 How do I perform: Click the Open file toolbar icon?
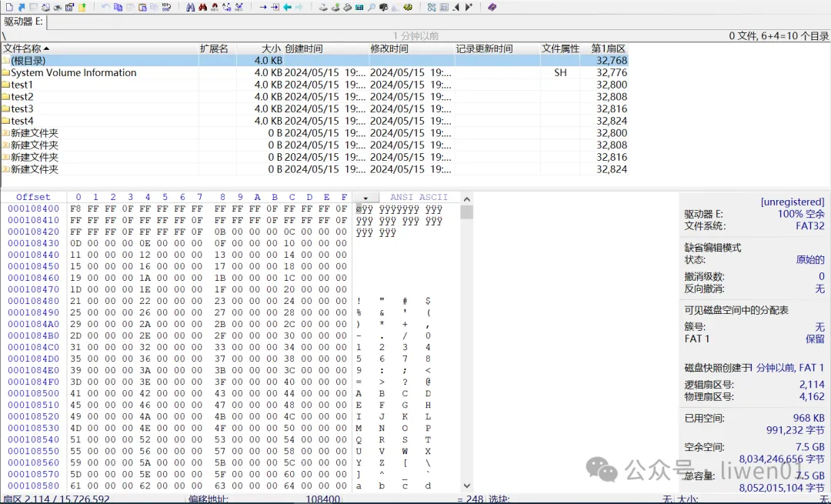pyautogui.click(x=22, y=7)
